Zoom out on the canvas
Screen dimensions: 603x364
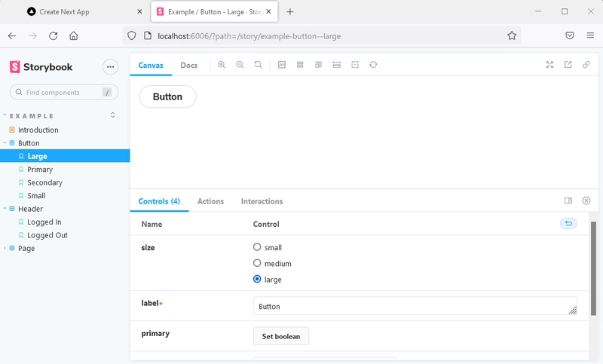click(x=240, y=65)
